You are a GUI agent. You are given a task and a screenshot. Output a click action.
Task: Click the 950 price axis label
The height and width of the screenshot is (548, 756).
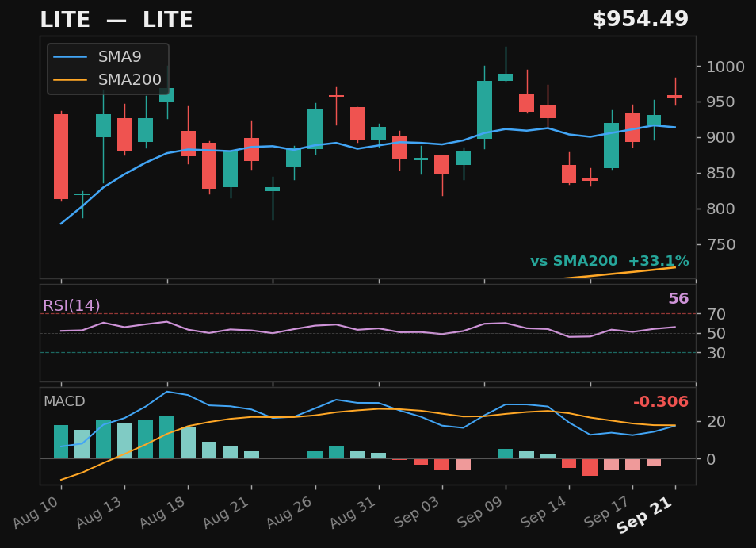(720, 102)
